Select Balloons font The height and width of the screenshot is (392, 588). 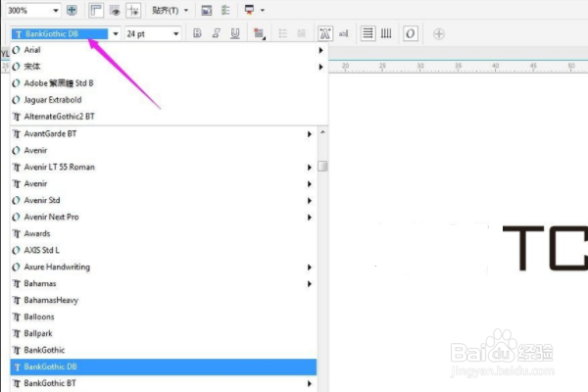[164, 317]
